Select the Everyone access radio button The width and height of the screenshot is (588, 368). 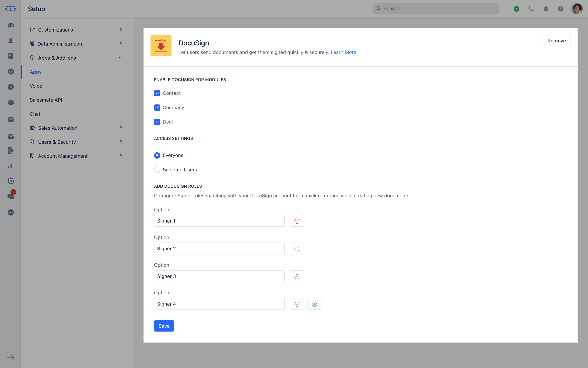(157, 155)
